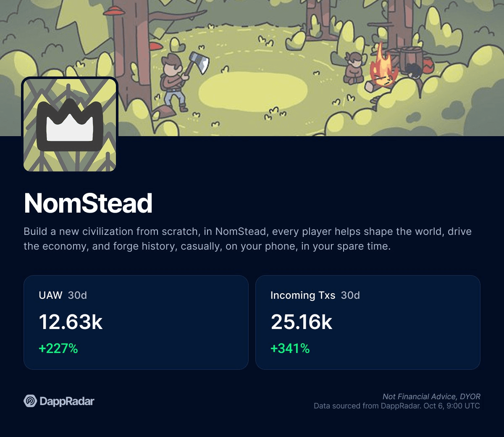This screenshot has width=504, height=437.
Task: Click the +227% change indicator
Action: pos(58,348)
